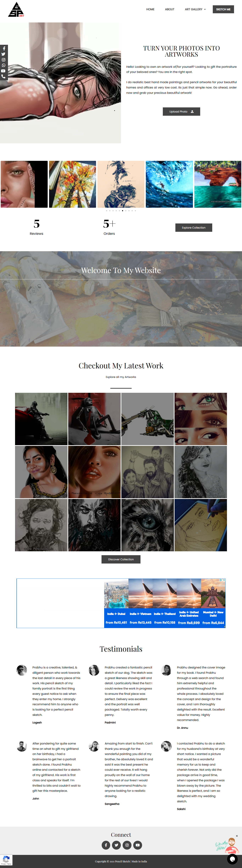Expand the Art Gallery dropdown menu

195,9
